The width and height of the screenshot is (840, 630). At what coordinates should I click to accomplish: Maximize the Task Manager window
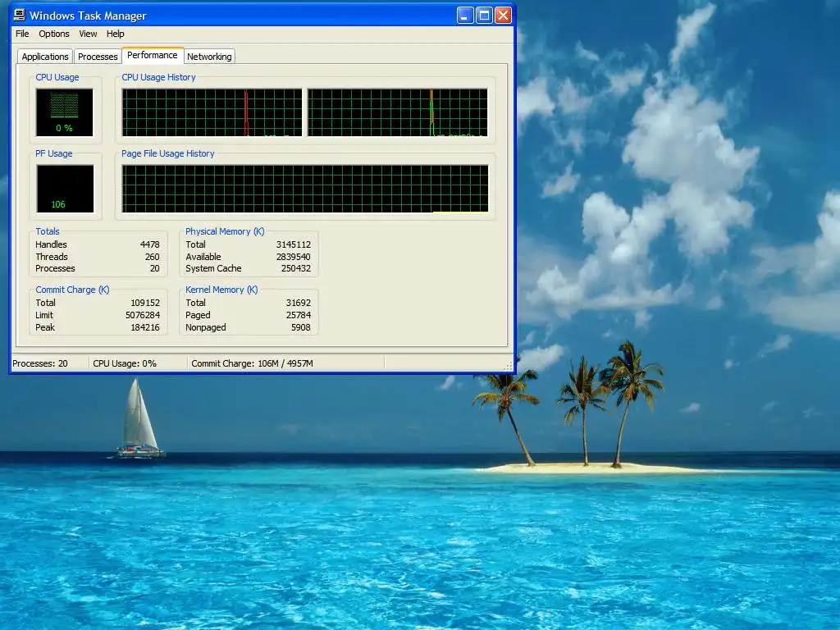click(x=484, y=16)
